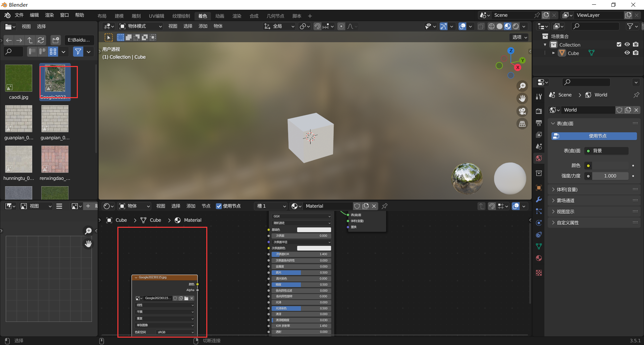Screen dimensions: 644x345
Task: Expand the Mist Pass panel
Action: coord(594,201)
